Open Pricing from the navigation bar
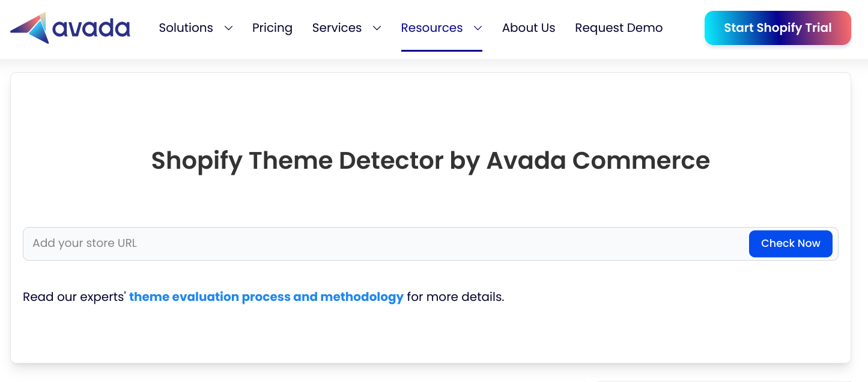 [x=272, y=28]
